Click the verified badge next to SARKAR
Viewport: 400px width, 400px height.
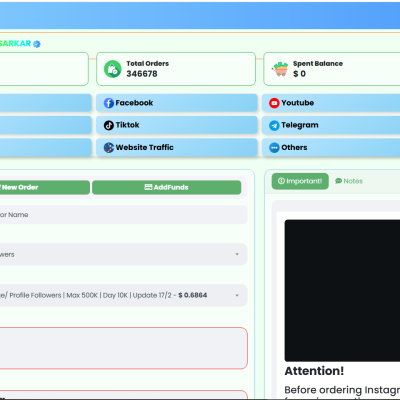(37, 44)
